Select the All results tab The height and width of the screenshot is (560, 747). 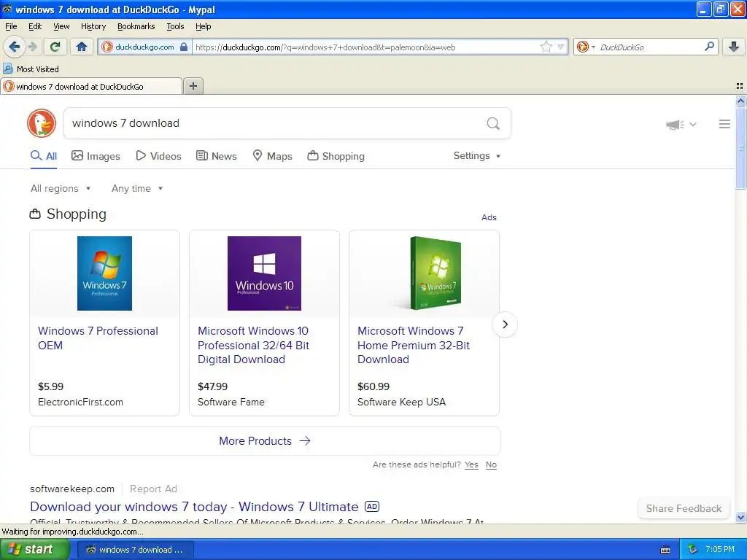pos(44,156)
